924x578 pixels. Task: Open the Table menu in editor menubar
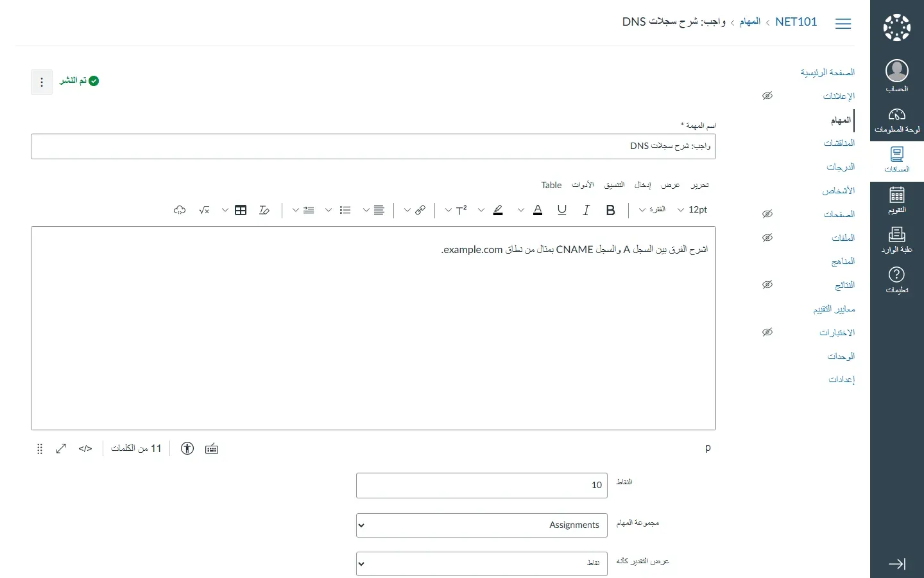pyautogui.click(x=551, y=185)
